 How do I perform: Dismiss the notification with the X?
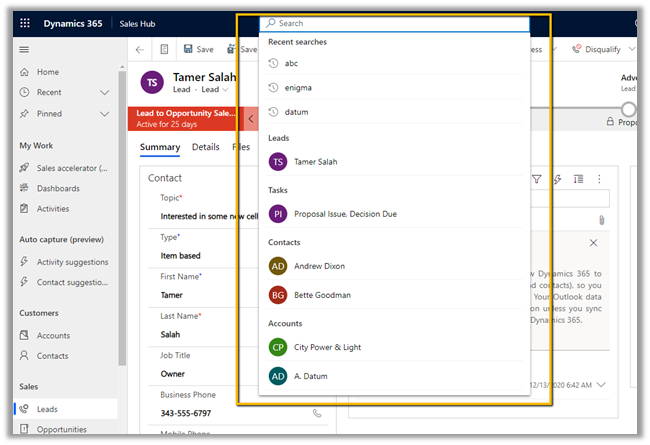pos(593,243)
